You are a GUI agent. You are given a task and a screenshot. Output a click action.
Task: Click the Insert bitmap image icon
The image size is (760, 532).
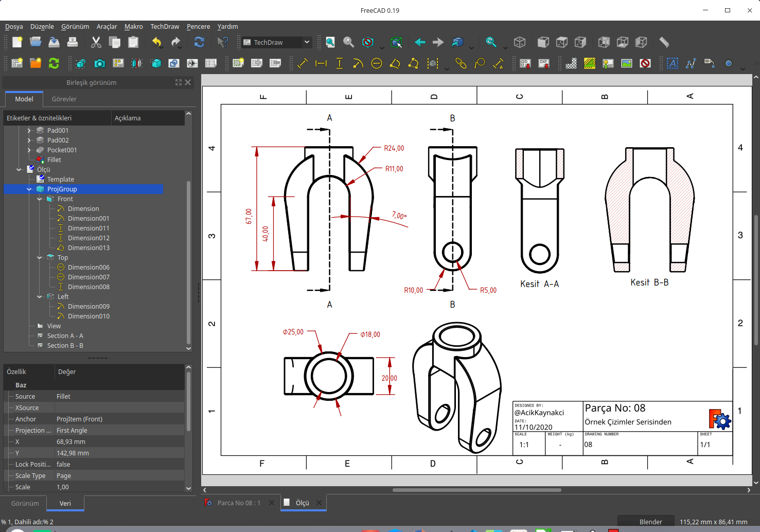pyautogui.click(x=627, y=63)
